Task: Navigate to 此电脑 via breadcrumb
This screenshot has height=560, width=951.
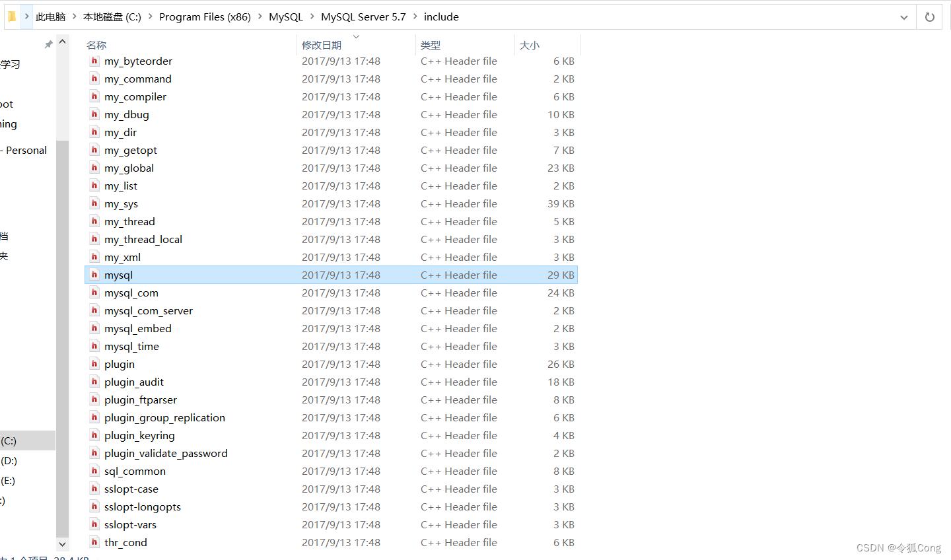Action: 50,17
